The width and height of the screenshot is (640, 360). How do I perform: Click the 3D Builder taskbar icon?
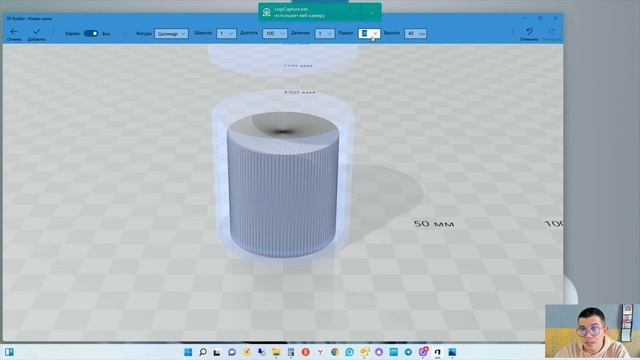(438, 352)
